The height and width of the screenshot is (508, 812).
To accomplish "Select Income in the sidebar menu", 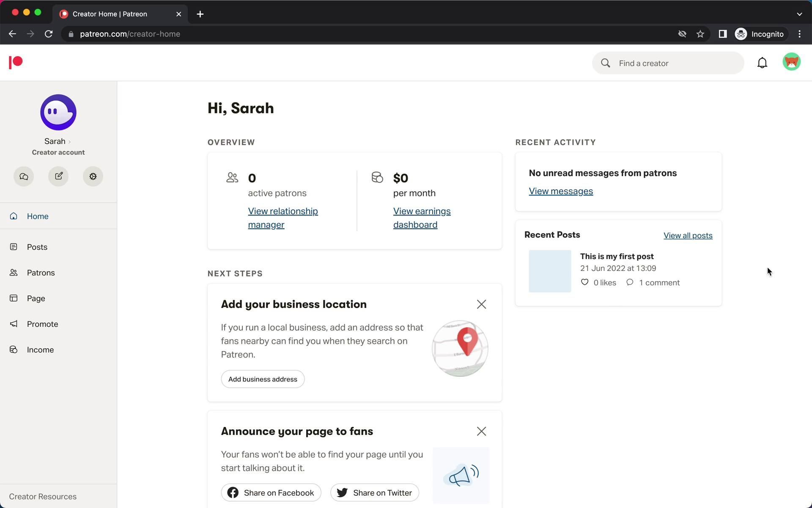I will [x=40, y=350].
